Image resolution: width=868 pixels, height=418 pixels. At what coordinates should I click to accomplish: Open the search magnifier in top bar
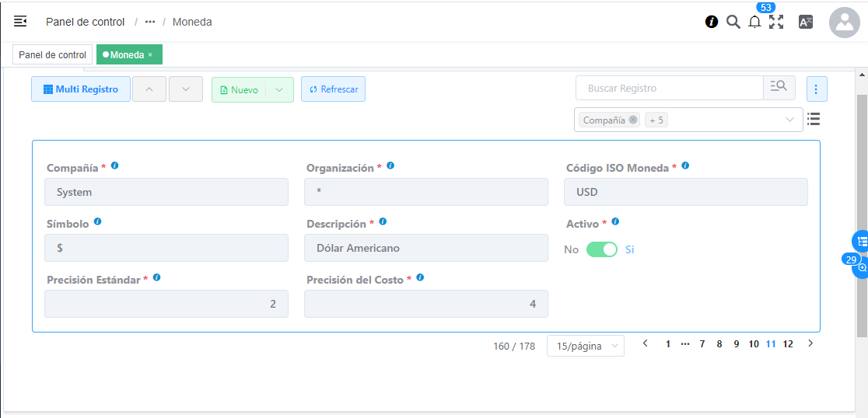tap(733, 22)
